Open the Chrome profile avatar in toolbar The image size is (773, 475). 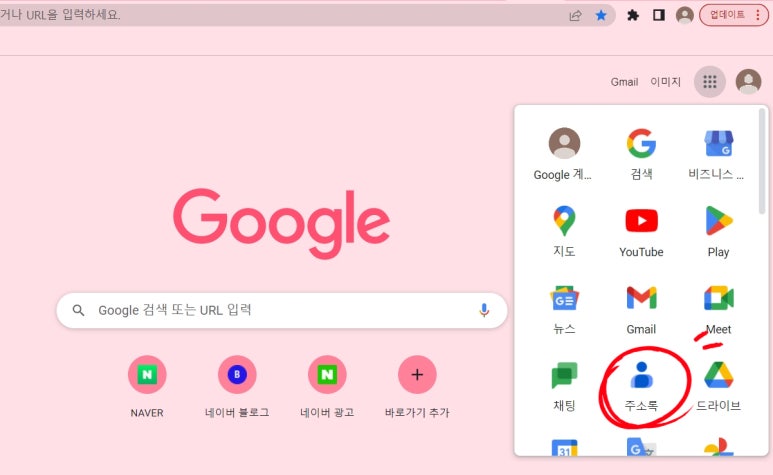pyautogui.click(x=685, y=15)
